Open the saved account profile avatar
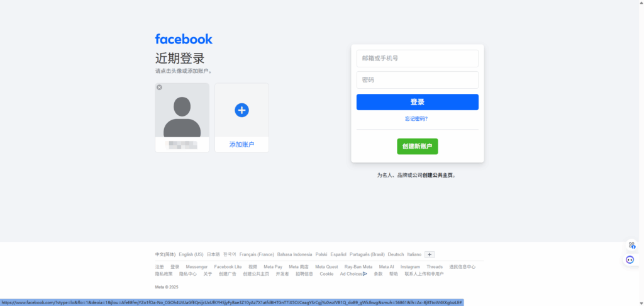 pyautogui.click(x=182, y=110)
